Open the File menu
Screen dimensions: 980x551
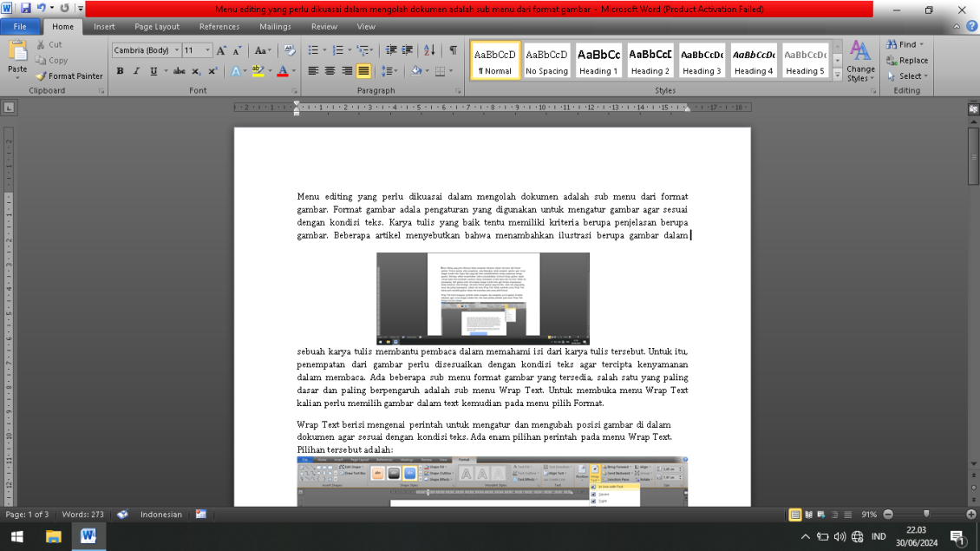click(20, 26)
